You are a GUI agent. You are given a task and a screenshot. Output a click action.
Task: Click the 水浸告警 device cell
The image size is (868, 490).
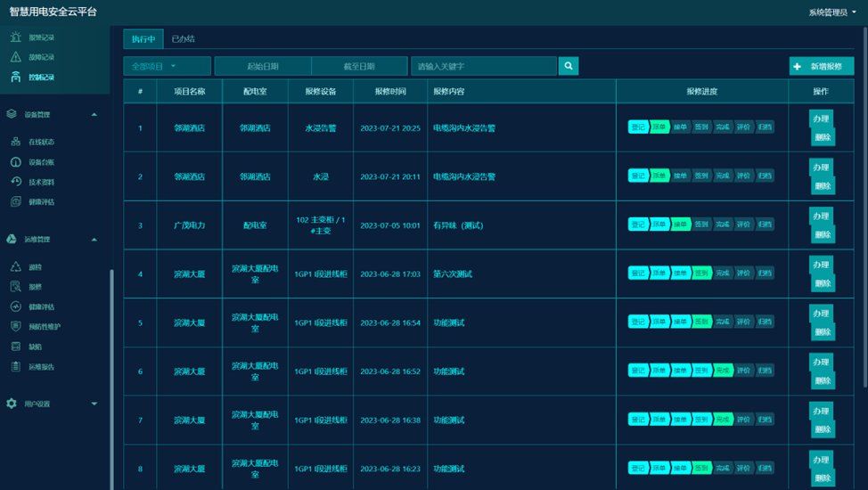321,128
